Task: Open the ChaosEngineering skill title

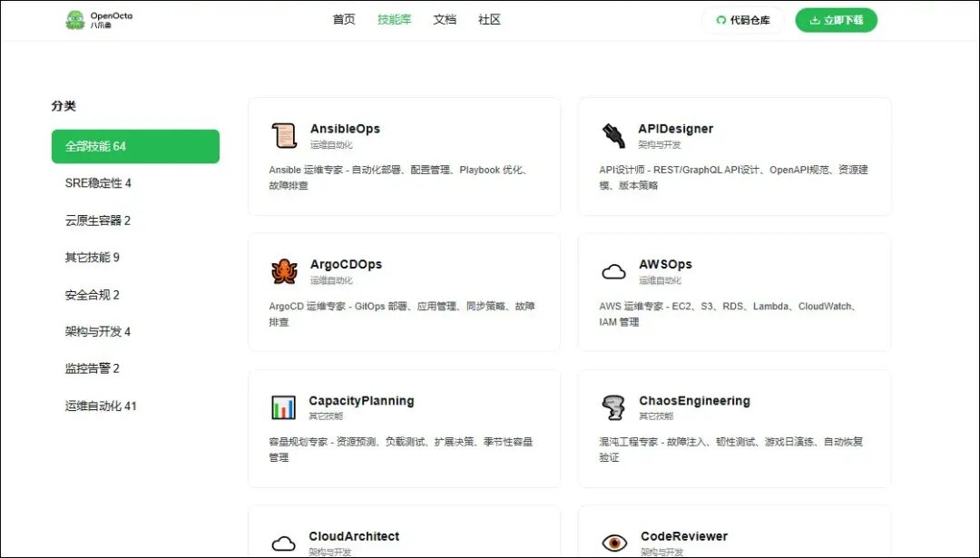Action: pyautogui.click(x=694, y=400)
